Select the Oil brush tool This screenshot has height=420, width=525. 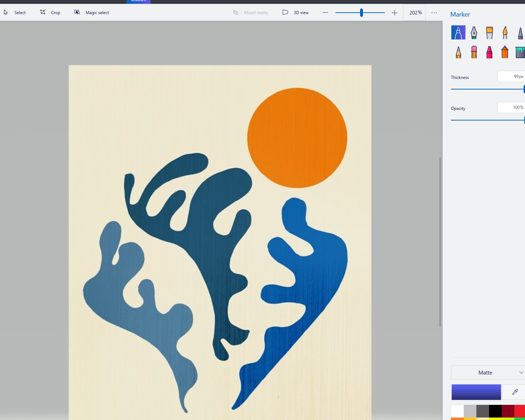pos(489,33)
